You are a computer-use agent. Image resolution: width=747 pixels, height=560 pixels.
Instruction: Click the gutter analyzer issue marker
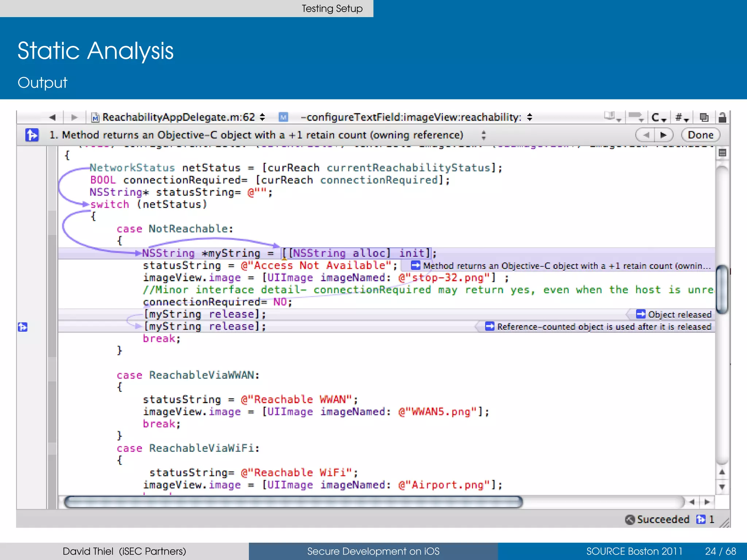click(23, 327)
